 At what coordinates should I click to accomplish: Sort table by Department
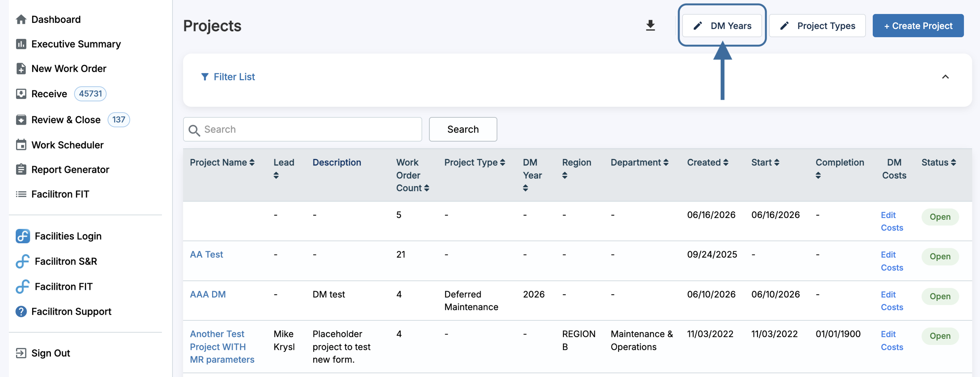point(666,162)
